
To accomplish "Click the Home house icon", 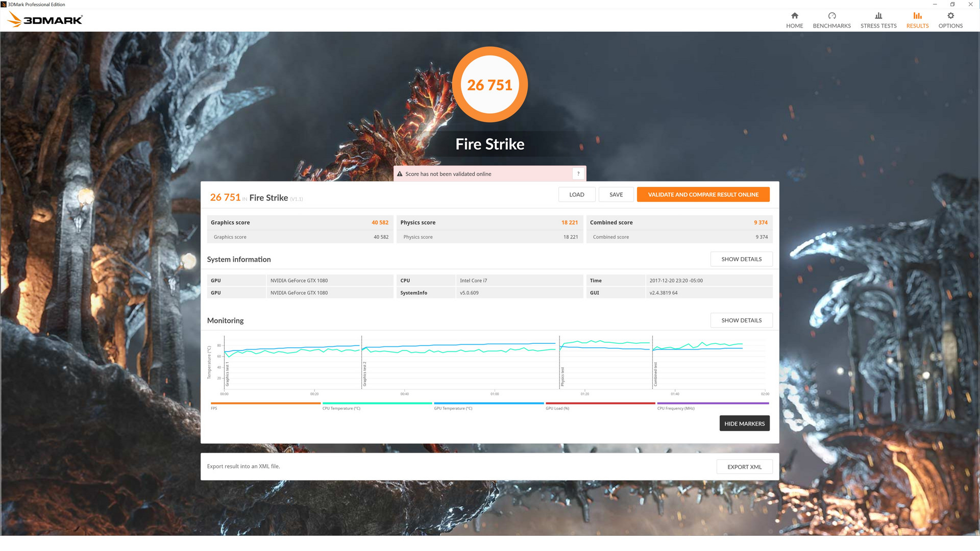I will click(794, 16).
